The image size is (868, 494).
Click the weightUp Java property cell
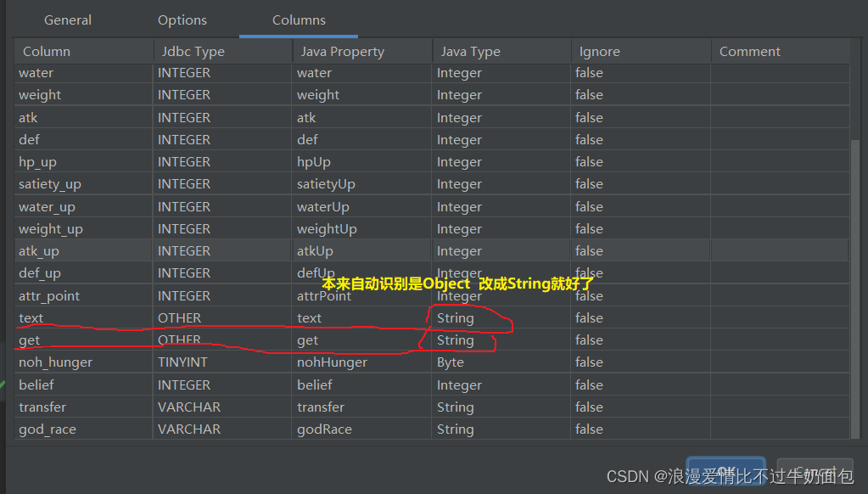pos(362,228)
